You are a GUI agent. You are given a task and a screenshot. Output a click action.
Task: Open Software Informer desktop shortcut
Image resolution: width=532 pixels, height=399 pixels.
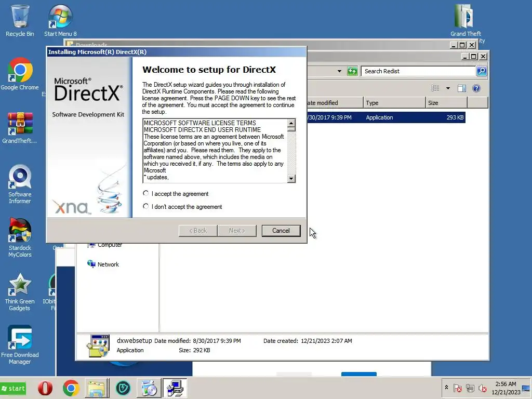click(20, 184)
